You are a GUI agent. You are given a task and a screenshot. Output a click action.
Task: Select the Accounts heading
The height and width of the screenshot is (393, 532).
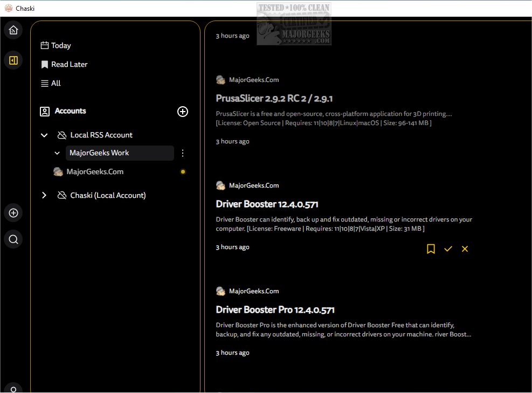(70, 111)
